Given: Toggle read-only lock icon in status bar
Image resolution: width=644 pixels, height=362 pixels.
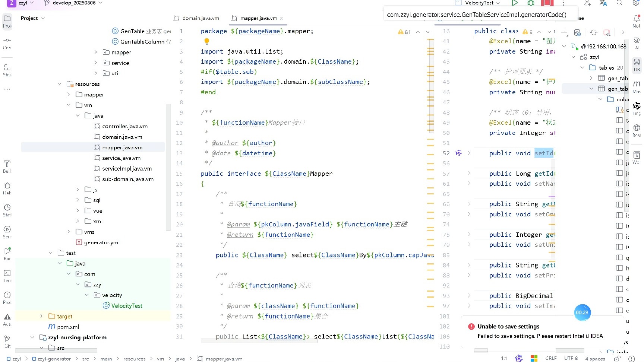Looking at the screenshot, I should (x=617, y=358).
